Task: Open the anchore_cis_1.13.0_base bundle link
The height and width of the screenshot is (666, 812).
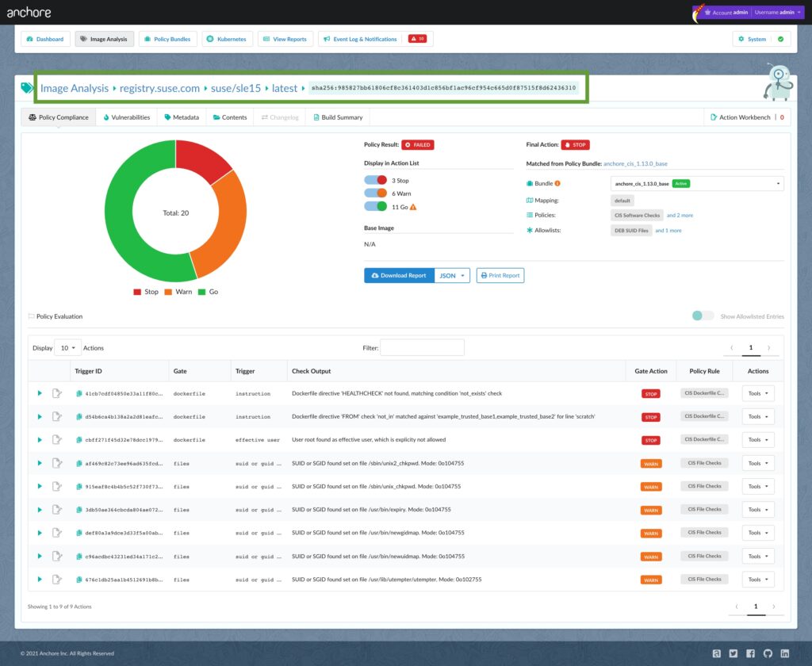Action: pos(635,163)
